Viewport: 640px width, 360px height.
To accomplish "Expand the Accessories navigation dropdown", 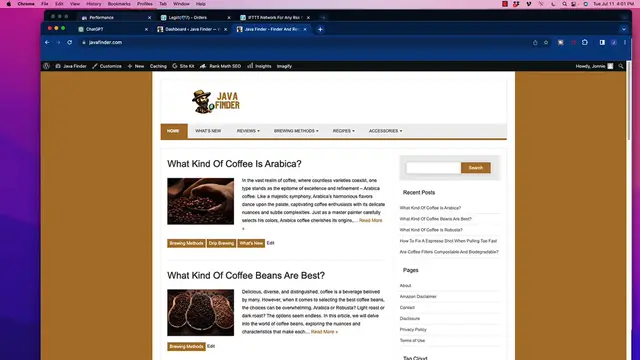I will coord(385,131).
